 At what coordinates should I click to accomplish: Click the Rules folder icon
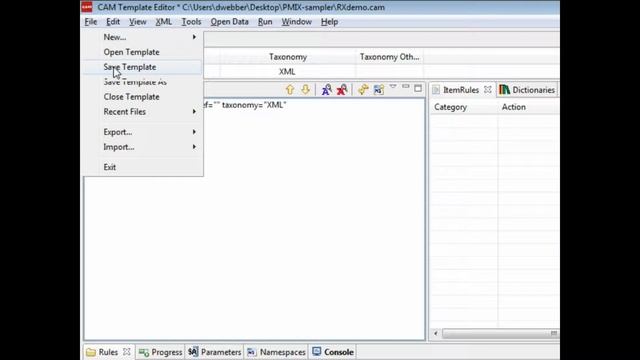(x=91, y=352)
